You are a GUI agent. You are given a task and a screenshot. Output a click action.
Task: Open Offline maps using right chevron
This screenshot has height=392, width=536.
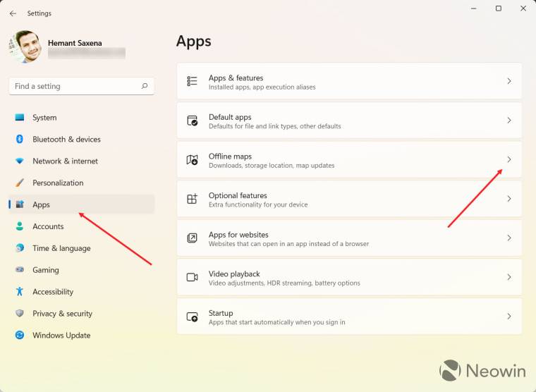[509, 159]
